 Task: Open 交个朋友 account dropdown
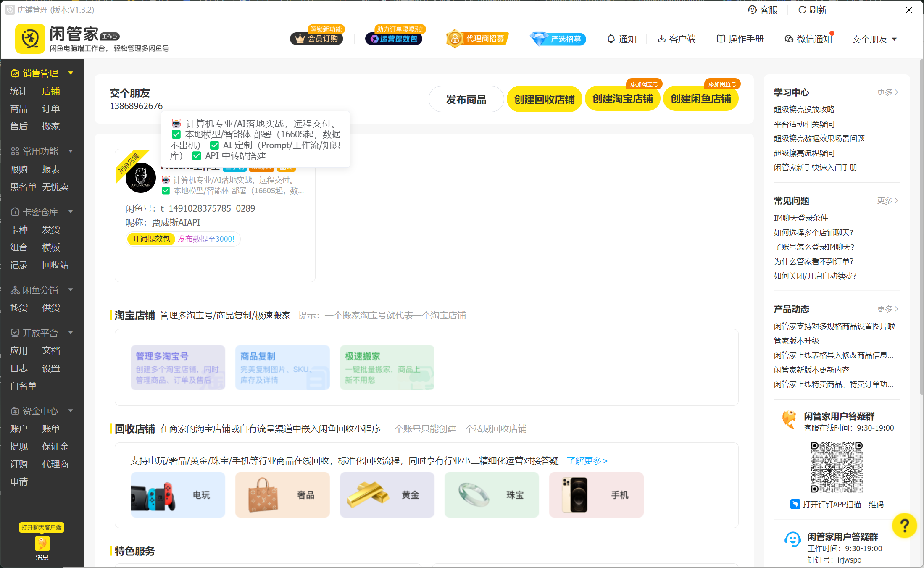click(x=874, y=39)
